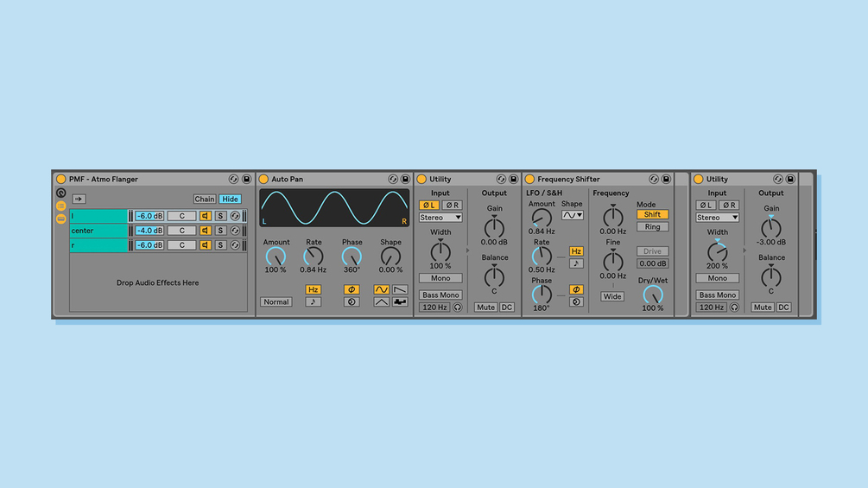The height and width of the screenshot is (488, 868).
Task: Select the 'center' chain name
Action: (x=98, y=230)
